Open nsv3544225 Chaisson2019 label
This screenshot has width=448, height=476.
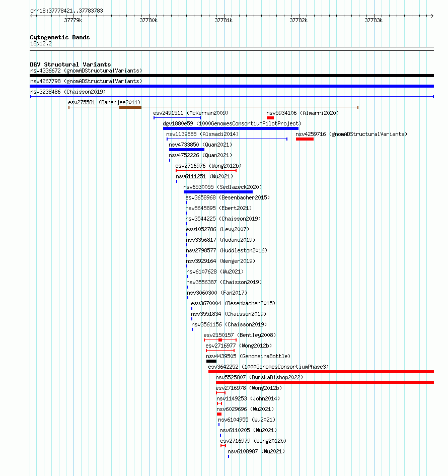point(223,219)
